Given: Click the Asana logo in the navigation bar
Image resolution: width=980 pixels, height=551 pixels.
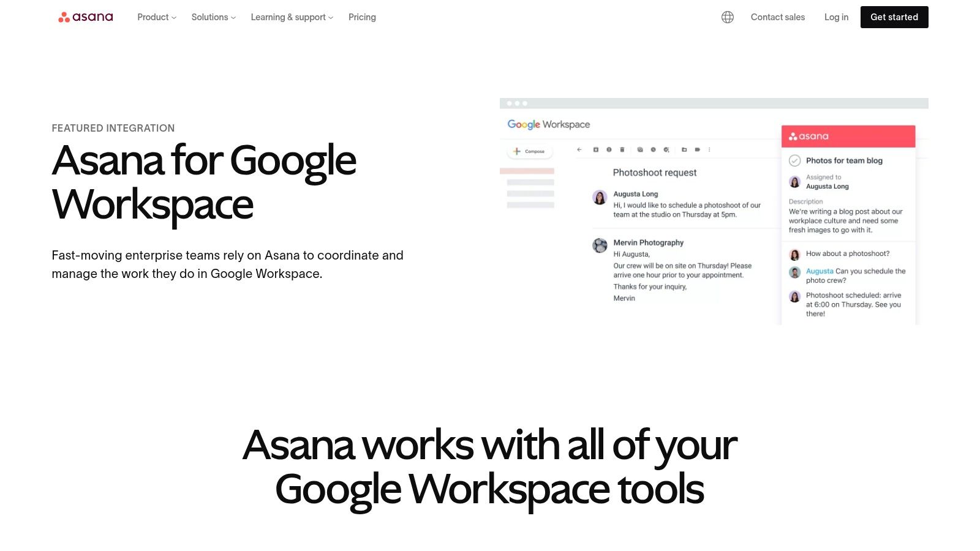Looking at the screenshot, I should [x=85, y=17].
